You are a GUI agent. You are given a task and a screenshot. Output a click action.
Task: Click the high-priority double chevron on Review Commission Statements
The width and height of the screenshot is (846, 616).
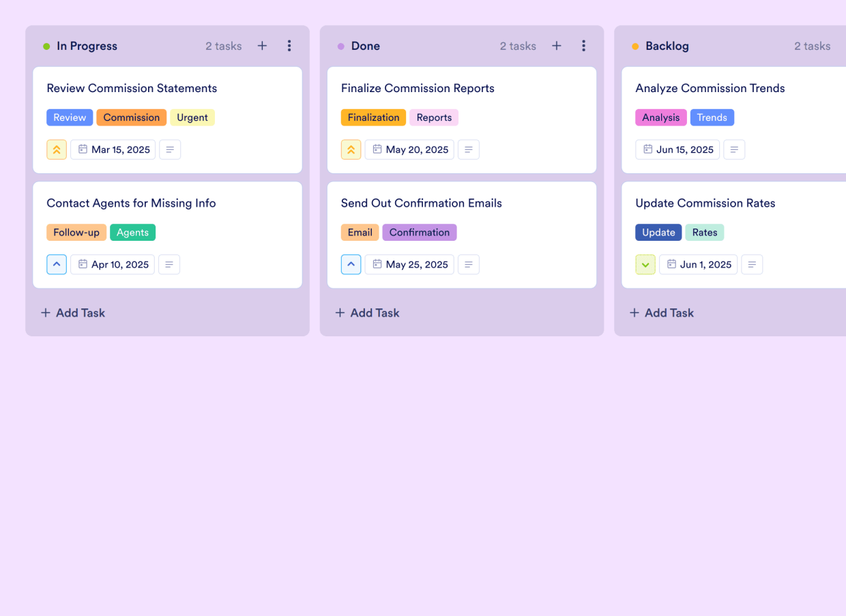[x=57, y=149]
